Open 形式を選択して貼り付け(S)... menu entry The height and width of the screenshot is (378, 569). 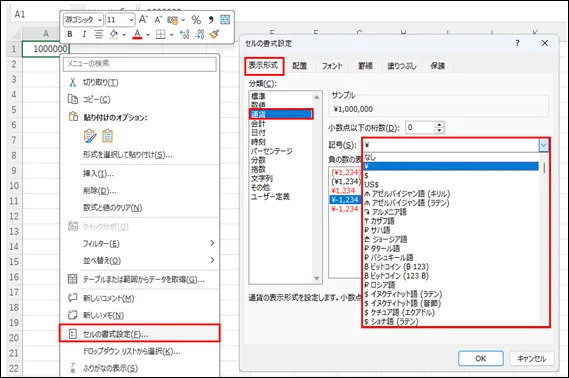pos(140,155)
